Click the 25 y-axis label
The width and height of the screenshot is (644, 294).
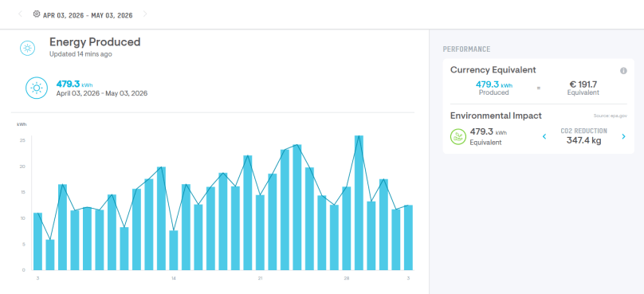pos(22,140)
